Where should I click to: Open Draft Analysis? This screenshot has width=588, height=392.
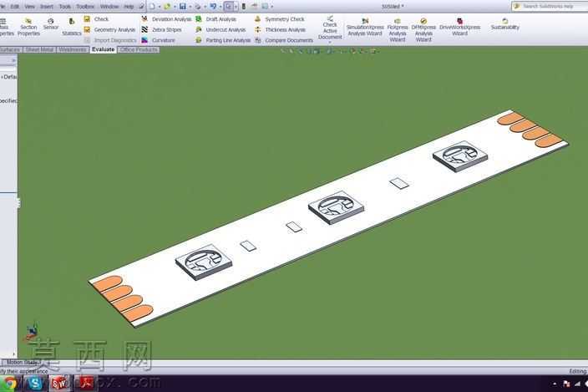pyautogui.click(x=216, y=19)
